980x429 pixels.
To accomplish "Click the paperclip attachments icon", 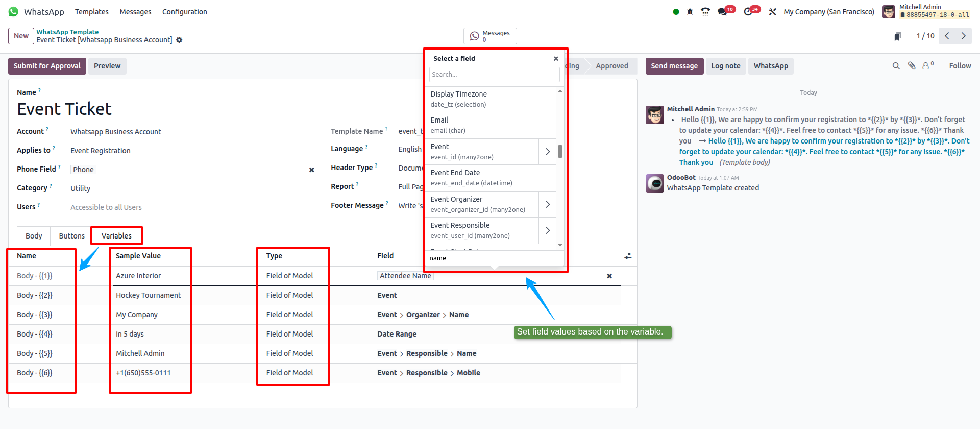I will (x=912, y=66).
